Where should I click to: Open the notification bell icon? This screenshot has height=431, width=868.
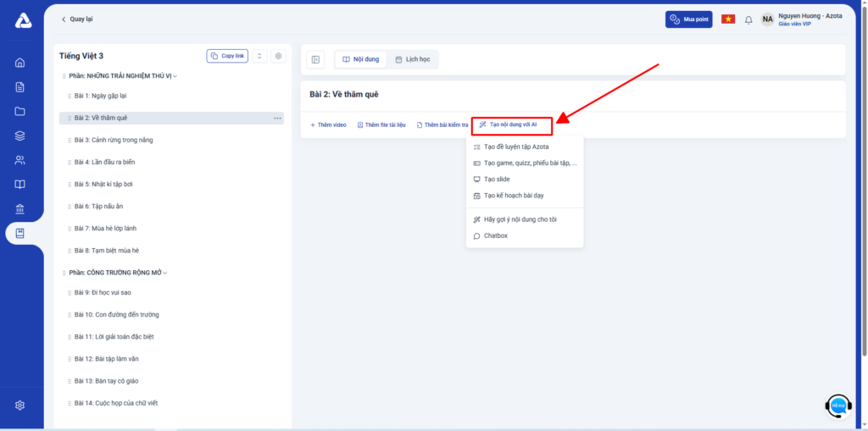tap(748, 19)
